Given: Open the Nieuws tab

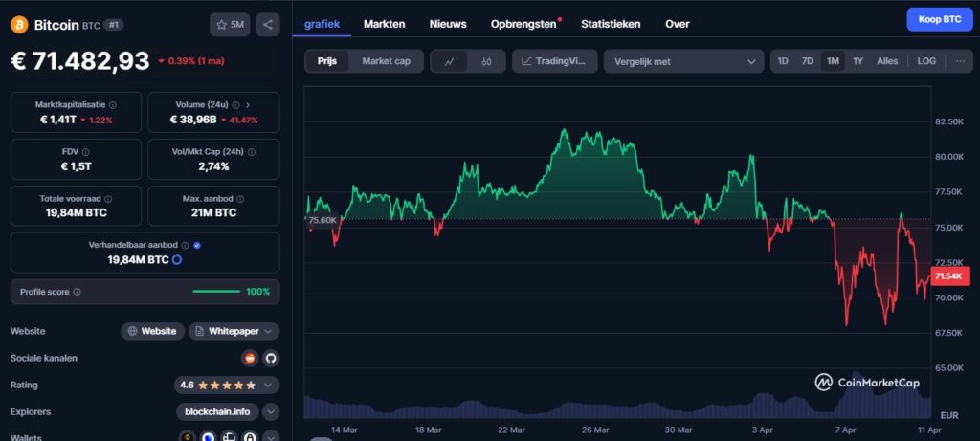Looking at the screenshot, I should 448,24.
